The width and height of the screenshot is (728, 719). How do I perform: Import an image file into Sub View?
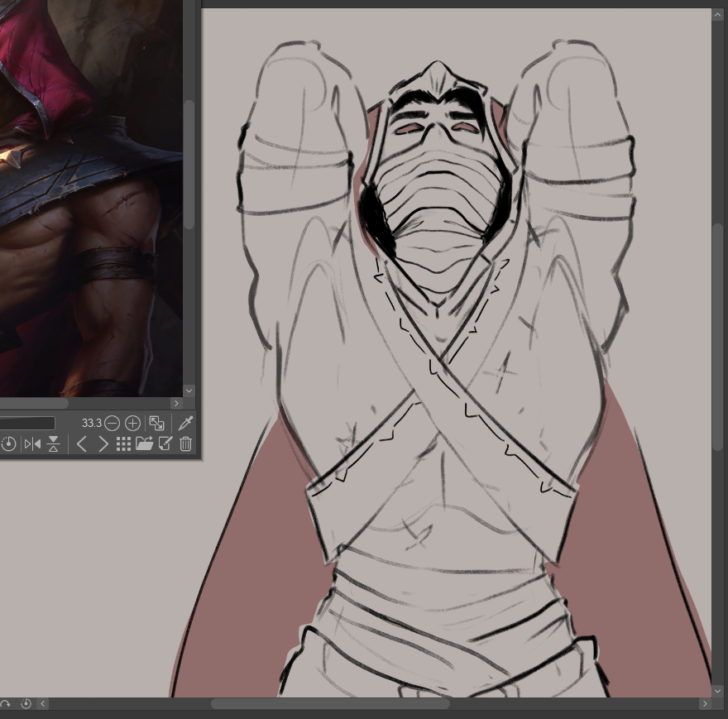coord(145,444)
